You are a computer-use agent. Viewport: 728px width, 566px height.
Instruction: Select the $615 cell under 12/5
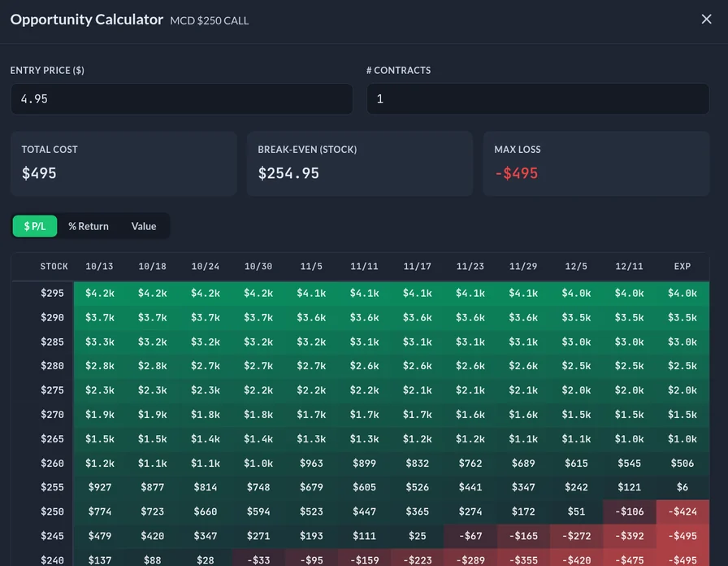click(x=576, y=464)
